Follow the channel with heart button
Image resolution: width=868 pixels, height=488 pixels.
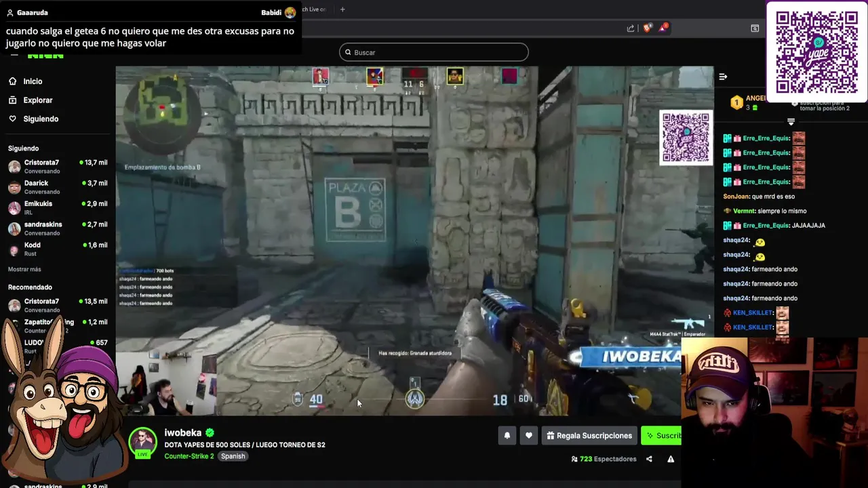(x=529, y=436)
